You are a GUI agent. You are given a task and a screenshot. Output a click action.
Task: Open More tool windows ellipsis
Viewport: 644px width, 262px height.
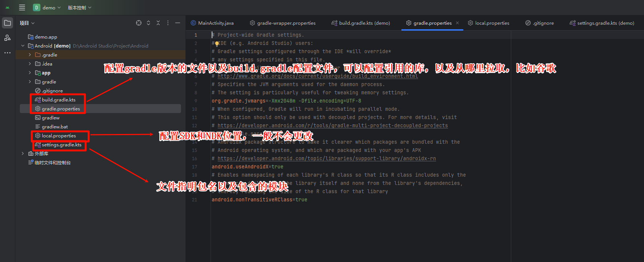click(x=7, y=53)
